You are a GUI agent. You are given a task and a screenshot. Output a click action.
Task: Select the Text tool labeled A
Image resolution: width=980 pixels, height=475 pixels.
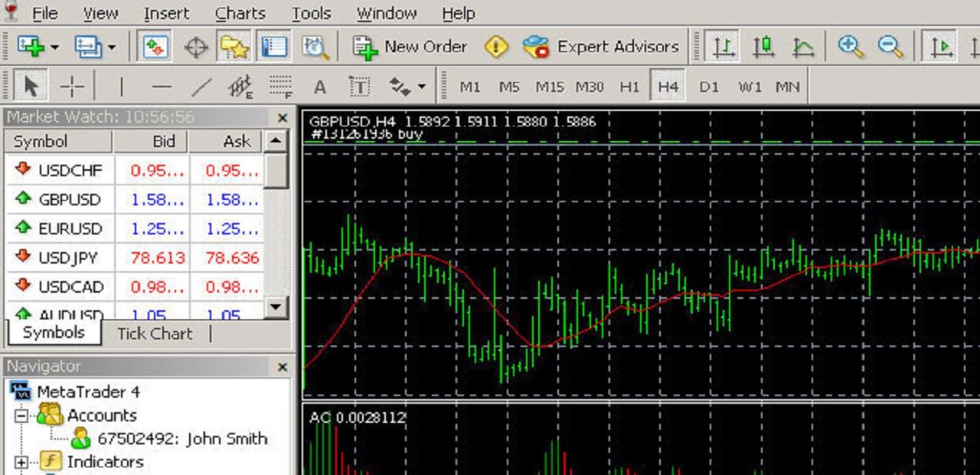pos(320,87)
